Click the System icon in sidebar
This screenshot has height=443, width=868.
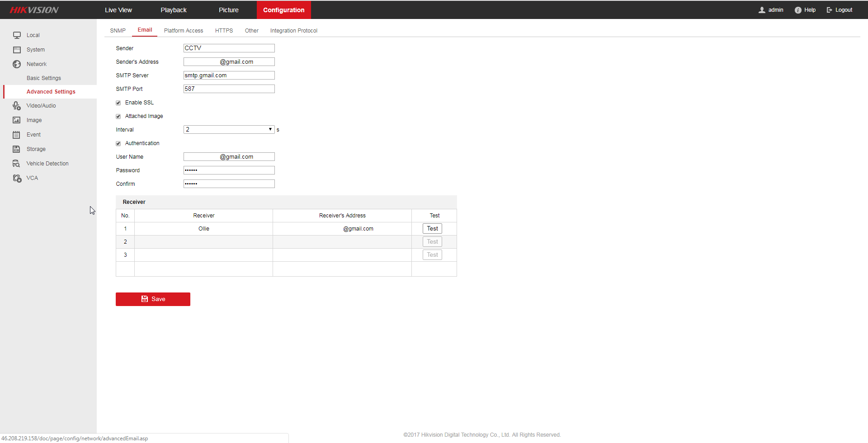tap(17, 50)
